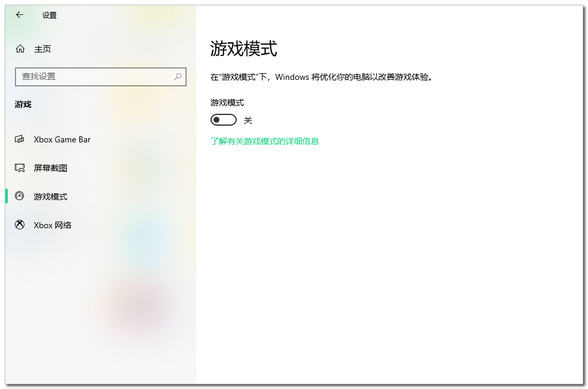Open the Xbox 网络 settings page
The image size is (588, 389).
point(52,225)
